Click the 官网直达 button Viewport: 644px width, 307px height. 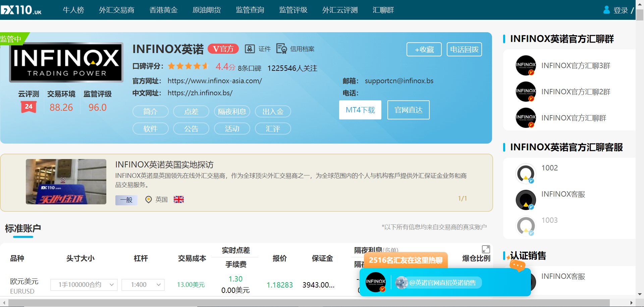[409, 110]
